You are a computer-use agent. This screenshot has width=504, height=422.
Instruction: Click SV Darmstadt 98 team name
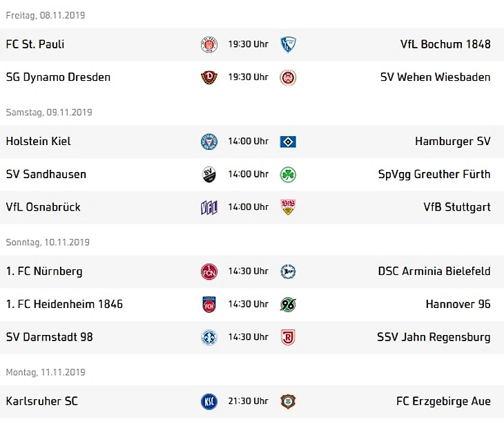tap(50, 337)
